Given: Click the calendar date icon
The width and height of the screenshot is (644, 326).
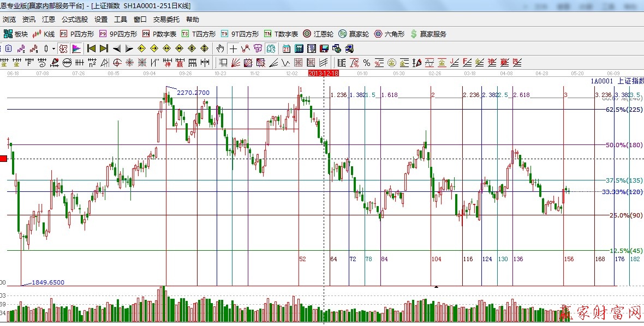Looking at the screenshot, I should point(286,49).
